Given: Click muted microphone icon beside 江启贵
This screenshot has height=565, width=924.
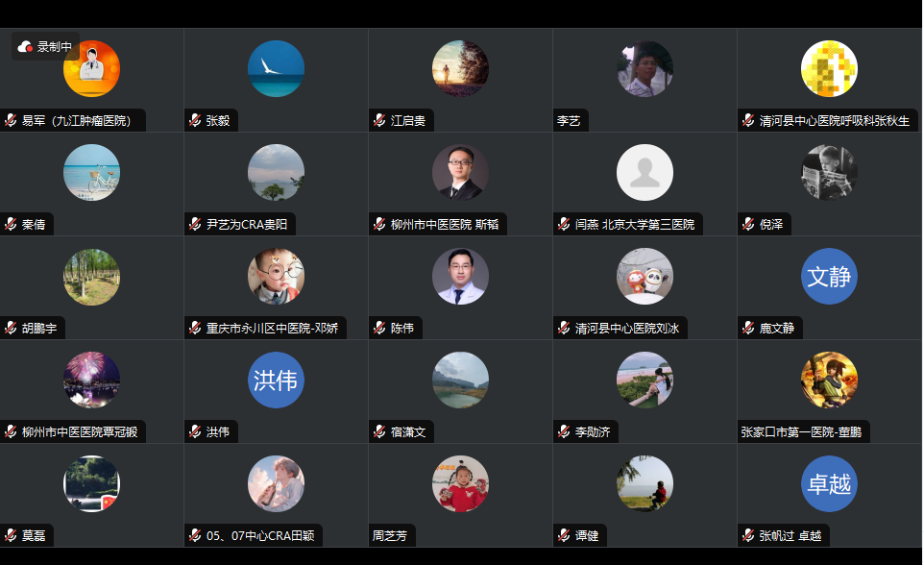Looking at the screenshot, I should pos(379,121).
